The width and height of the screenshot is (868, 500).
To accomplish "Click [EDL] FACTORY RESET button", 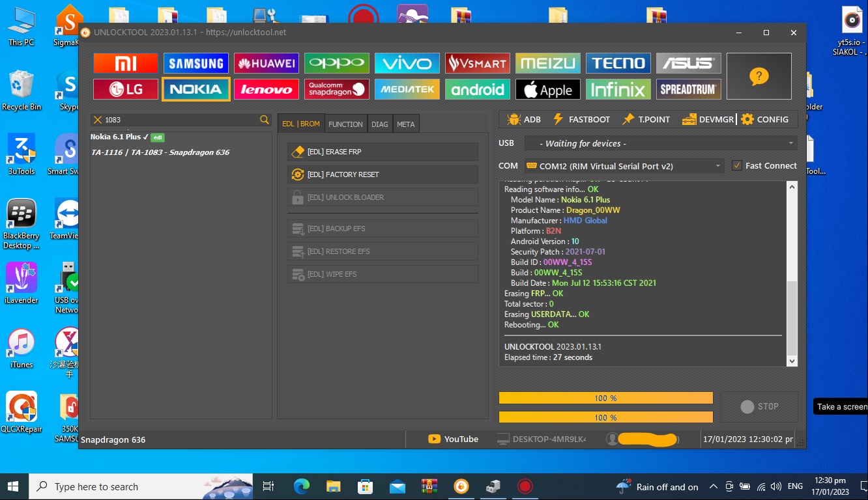I will click(x=383, y=174).
